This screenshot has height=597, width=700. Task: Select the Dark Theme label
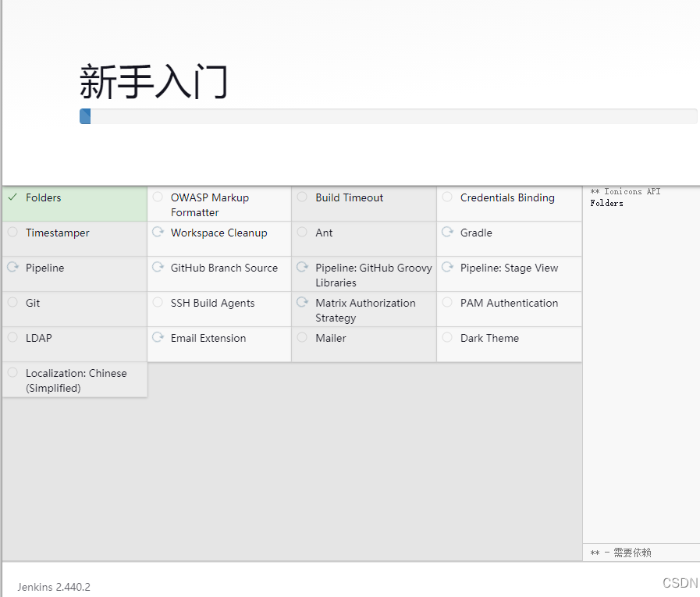point(490,338)
